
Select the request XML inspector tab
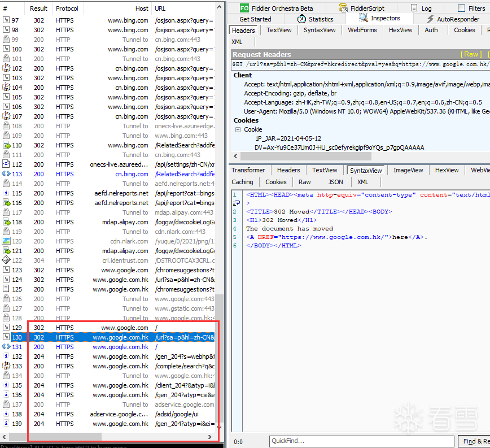(237, 42)
